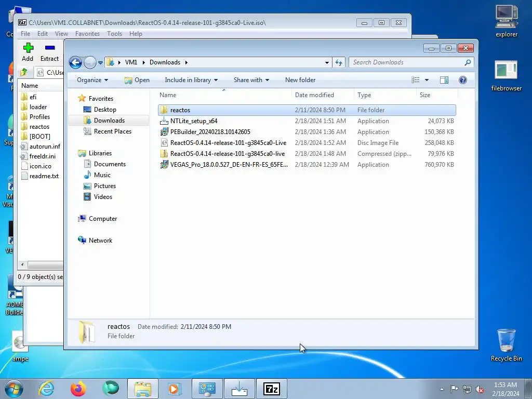
Task: Open the Music library
Action: pyautogui.click(x=102, y=175)
